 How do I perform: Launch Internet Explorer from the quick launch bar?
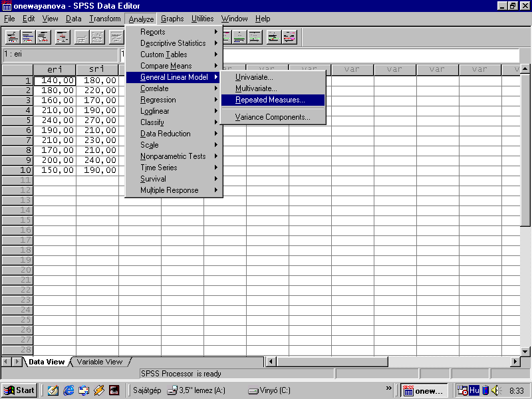[68, 390]
